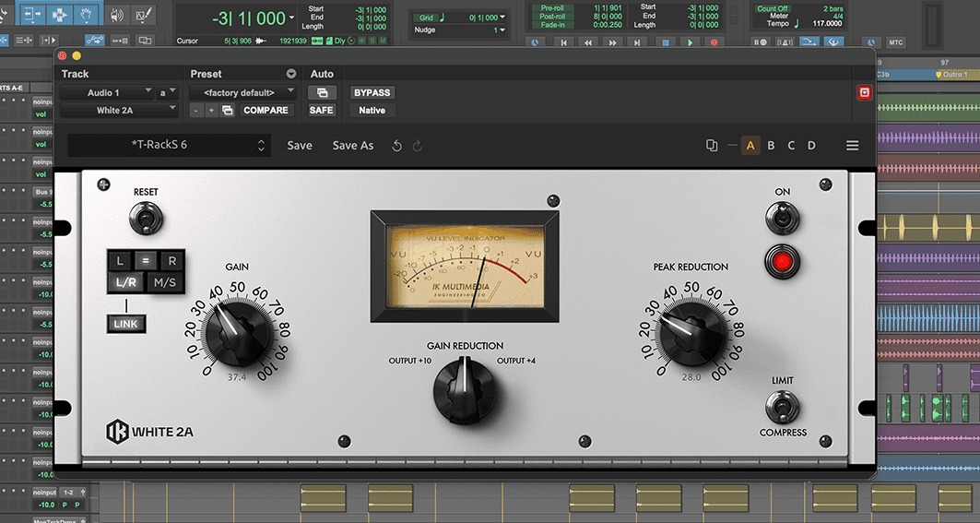Toggle the Limit/Compress switch
Screen dimensions: 980x523
(782, 406)
